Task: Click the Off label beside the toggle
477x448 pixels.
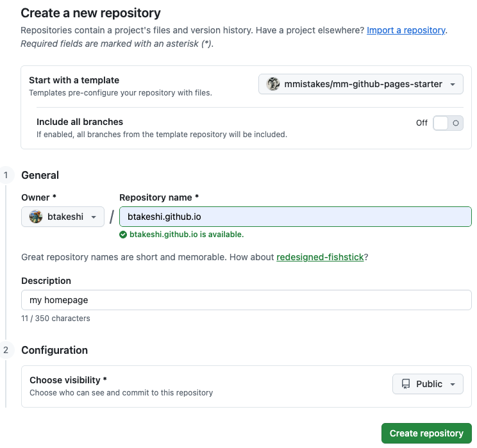Action: tap(421, 123)
